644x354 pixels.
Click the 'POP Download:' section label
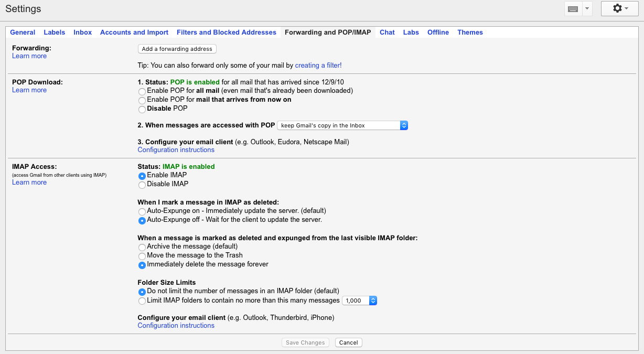[x=37, y=82]
